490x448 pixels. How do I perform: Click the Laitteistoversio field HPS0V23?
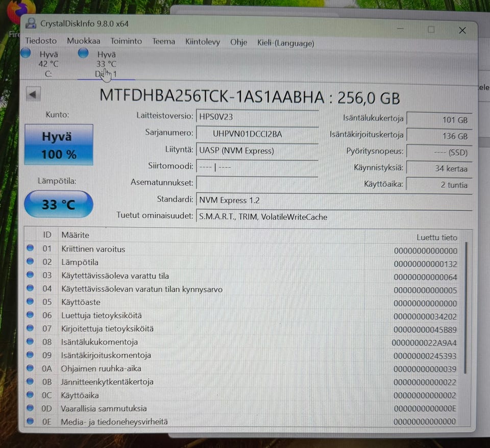point(257,117)
